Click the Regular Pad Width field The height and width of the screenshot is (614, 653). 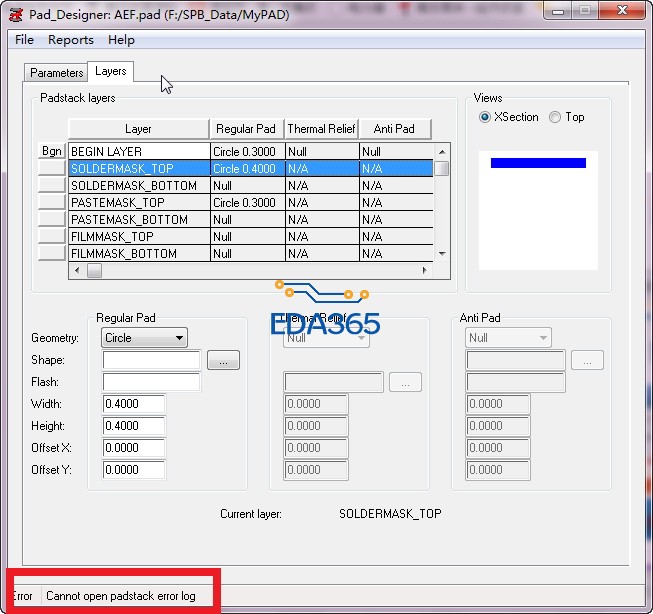134,404
